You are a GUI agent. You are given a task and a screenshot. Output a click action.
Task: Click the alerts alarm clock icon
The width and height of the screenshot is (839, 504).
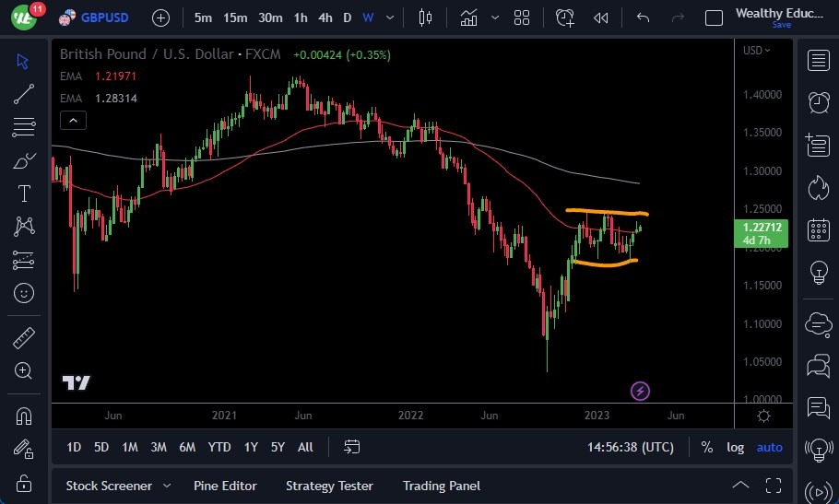818,101
